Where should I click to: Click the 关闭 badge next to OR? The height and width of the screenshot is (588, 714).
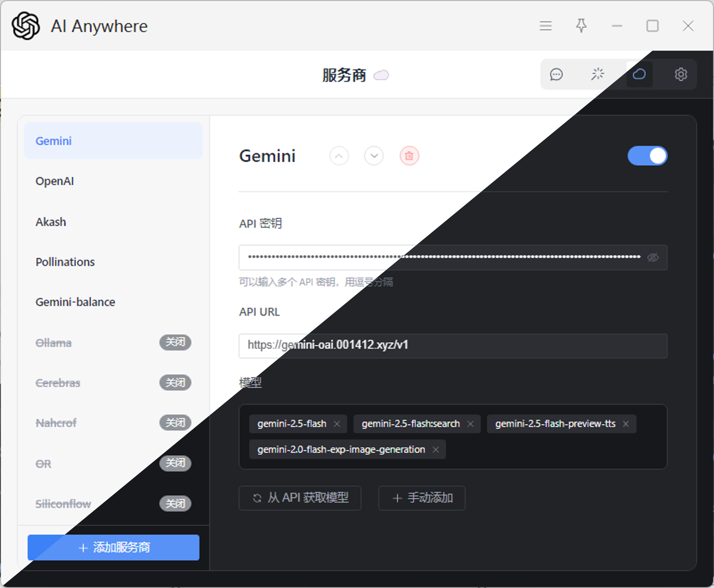click(175, 463)
